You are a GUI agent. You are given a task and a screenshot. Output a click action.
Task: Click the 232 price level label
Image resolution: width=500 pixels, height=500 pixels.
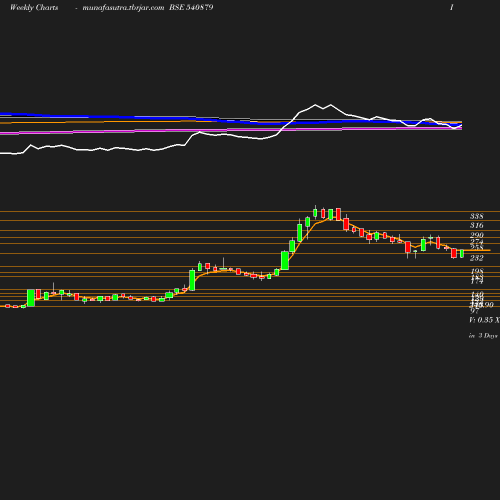(477, 258)
